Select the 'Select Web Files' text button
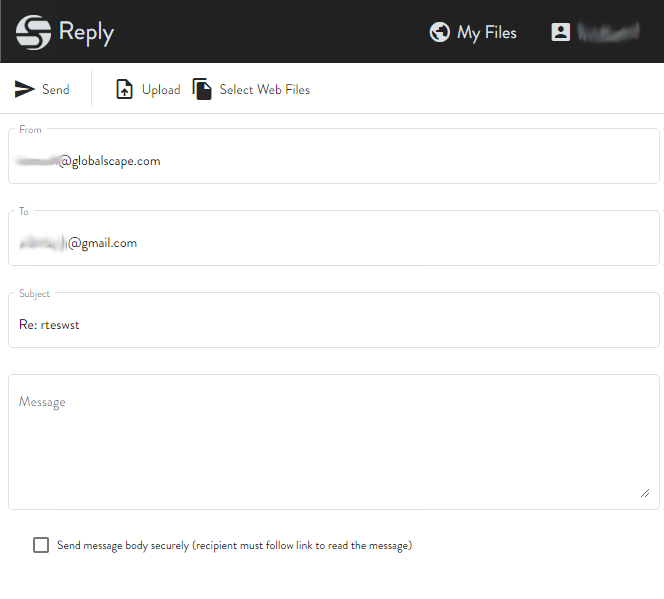The width and height of the screenshot is (664, 599). click(264, 89)
